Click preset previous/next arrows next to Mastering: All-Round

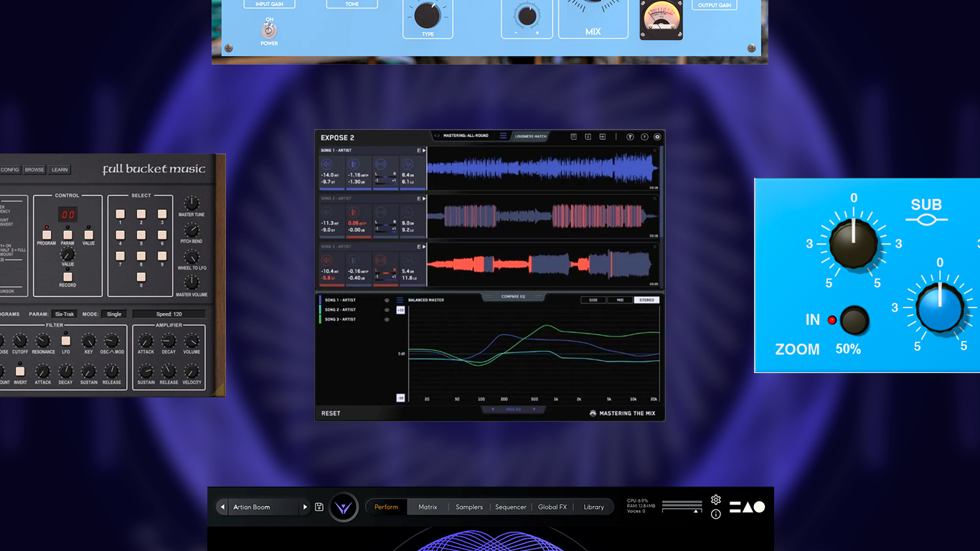(x=437, y=136)
